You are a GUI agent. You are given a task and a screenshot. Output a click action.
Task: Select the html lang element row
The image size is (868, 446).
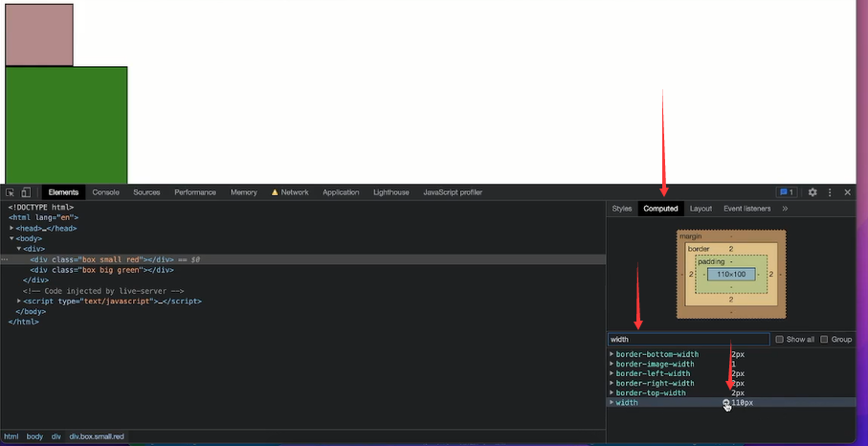click(43, 217)
